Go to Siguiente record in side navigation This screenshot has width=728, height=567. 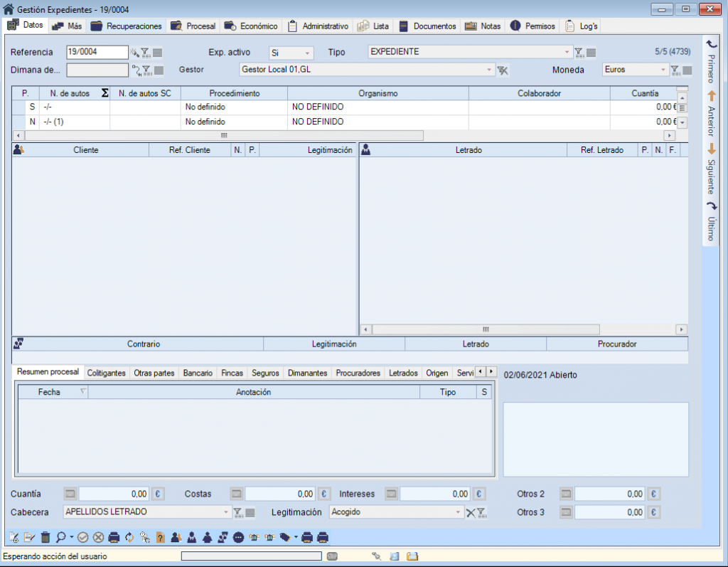coord(710,170)
